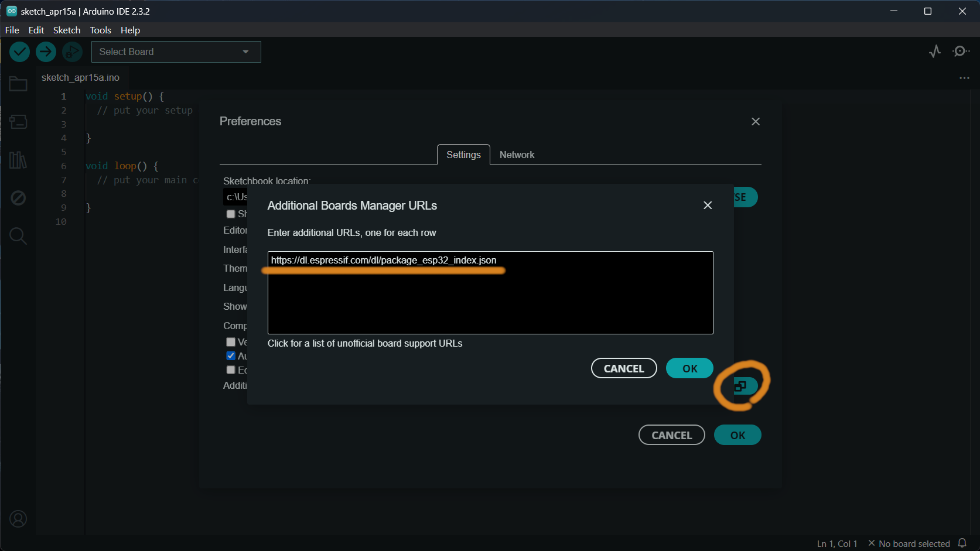
Task: Open the Search sidebar panel
Action: coord(18,236)
